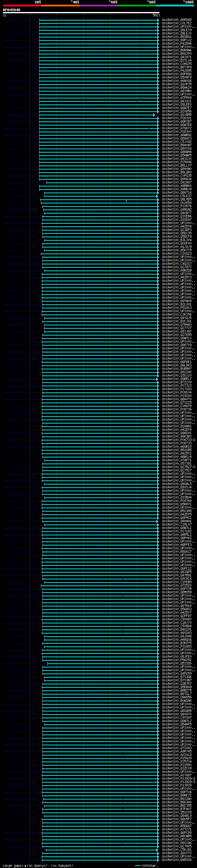Click the UniRef100_Q27727 label

(176, 328)
